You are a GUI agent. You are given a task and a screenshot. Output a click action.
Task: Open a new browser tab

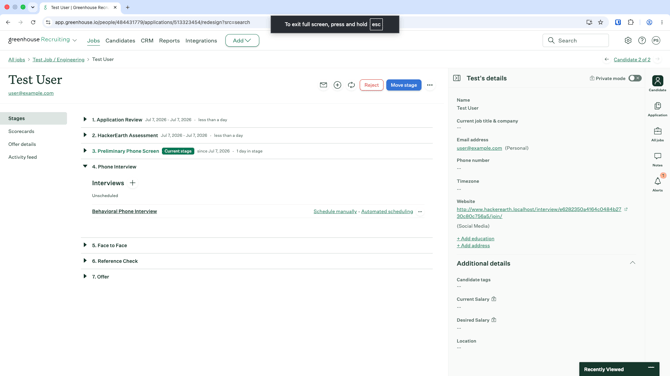[127, 7]
